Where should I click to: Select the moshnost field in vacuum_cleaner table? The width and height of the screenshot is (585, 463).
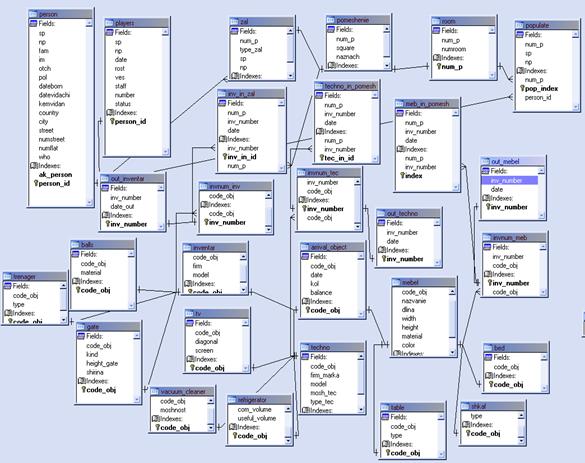point(173,410)
